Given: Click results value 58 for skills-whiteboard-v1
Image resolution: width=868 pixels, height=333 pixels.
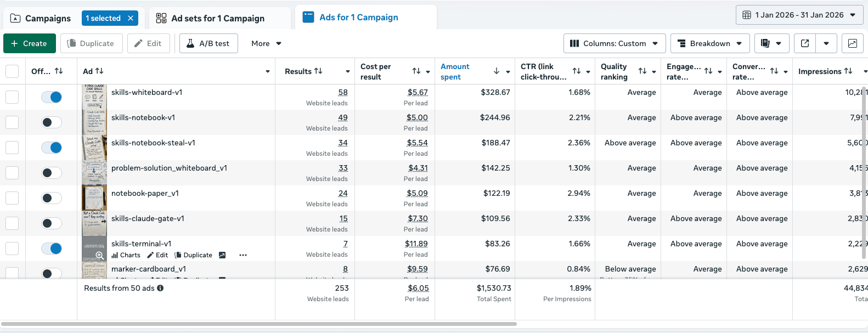Looking at the screenshot, I should [343, 92].
